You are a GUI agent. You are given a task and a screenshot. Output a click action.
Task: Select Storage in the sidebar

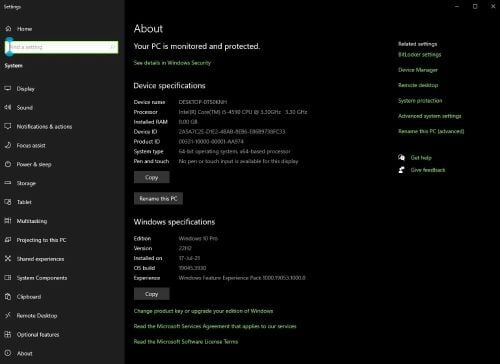click(x=26, y=183)
